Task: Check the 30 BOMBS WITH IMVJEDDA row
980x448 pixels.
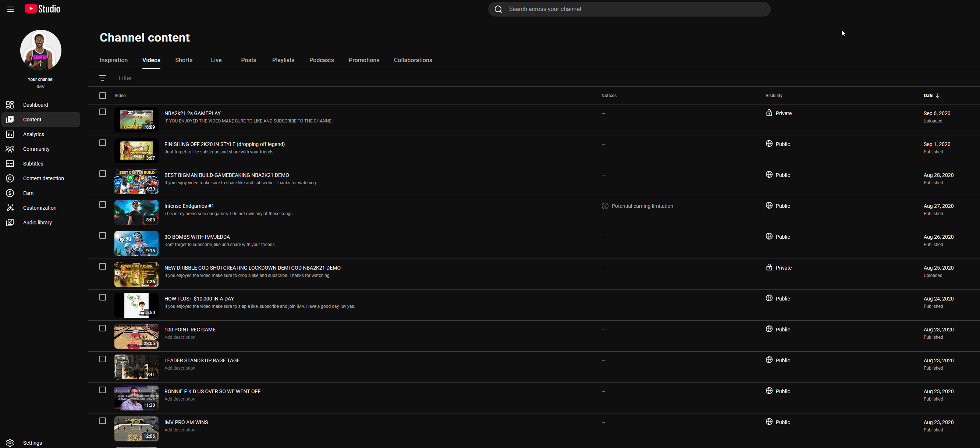Action: pos(103,235)
